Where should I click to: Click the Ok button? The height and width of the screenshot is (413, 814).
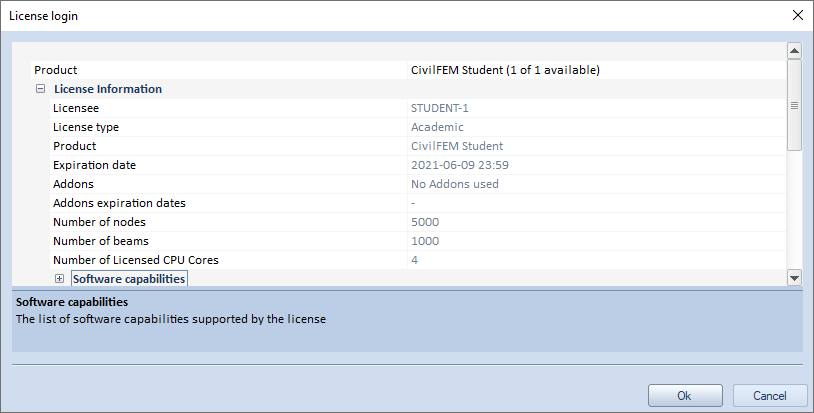point(684,395)
